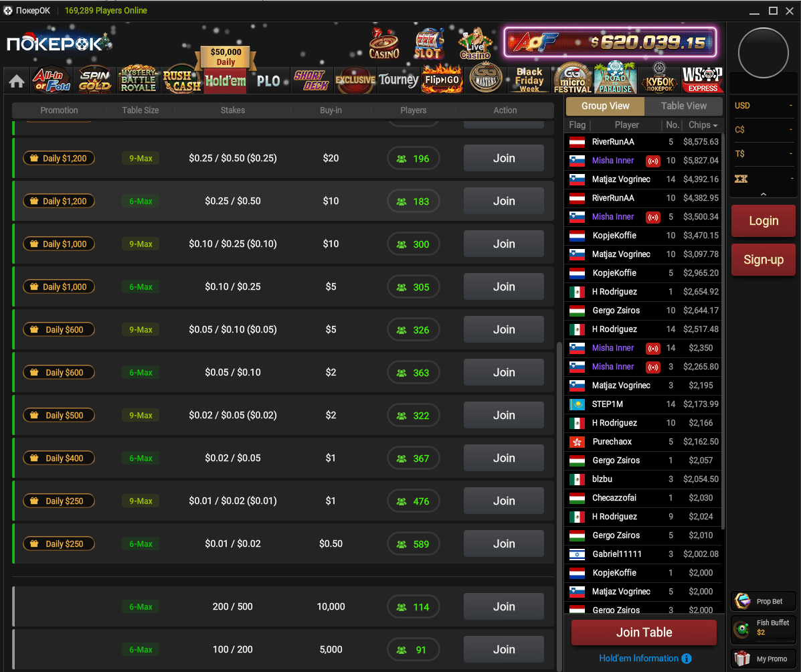
Task: Switch to Group View
Action: click(605, 106)
